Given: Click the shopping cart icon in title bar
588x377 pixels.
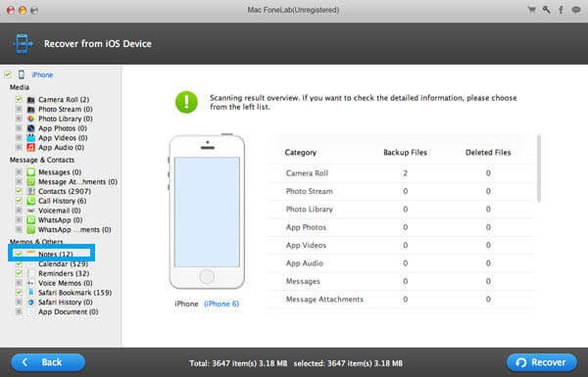Looking at the screenshot, I should coord(531,10).
